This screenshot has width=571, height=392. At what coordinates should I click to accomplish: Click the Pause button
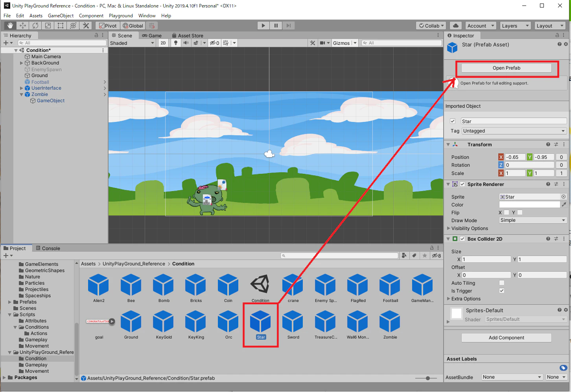click(x=276, y=26)
